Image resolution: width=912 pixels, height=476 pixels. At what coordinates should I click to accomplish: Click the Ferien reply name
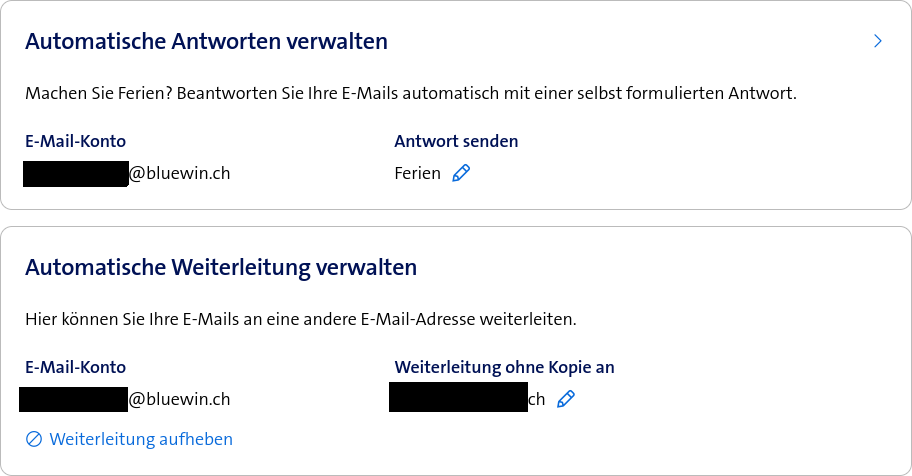click(x=417, y=173)
